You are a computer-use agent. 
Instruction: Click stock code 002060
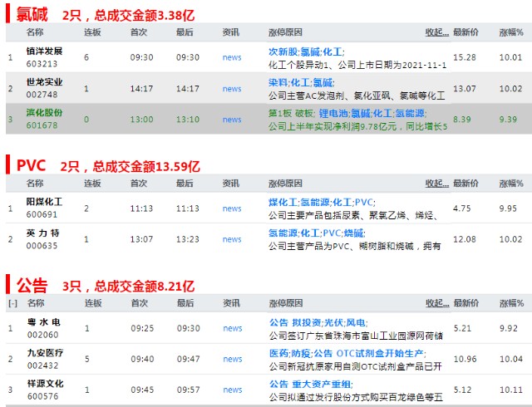point(42,335)
